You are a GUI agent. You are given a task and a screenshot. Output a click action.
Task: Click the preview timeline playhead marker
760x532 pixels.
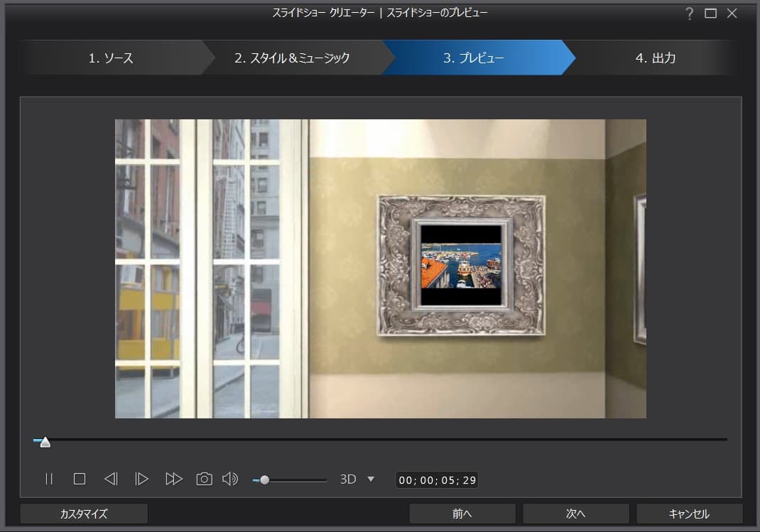click(45, 442)
